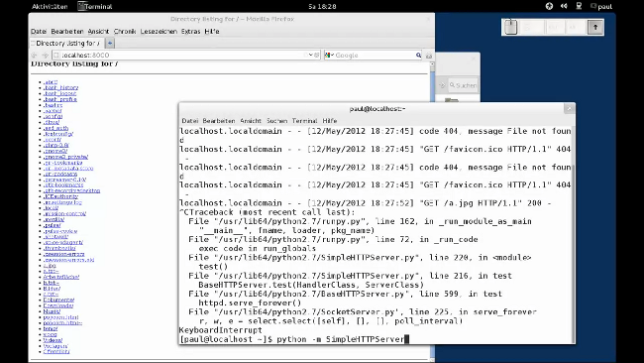Open the terminal's Terminal menu

tap(304, 121)
